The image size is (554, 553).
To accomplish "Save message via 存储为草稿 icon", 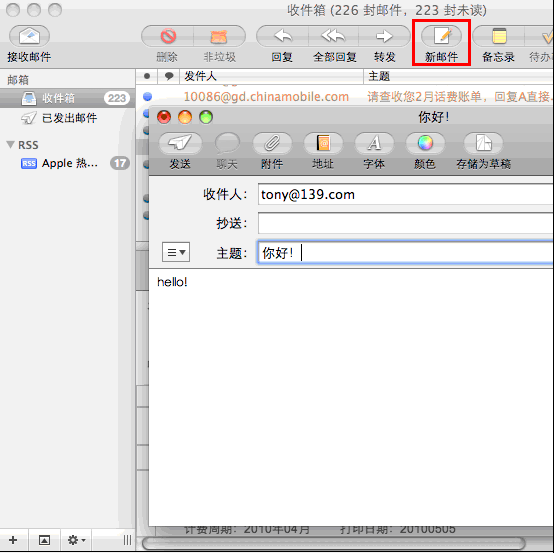I will 483,143.
